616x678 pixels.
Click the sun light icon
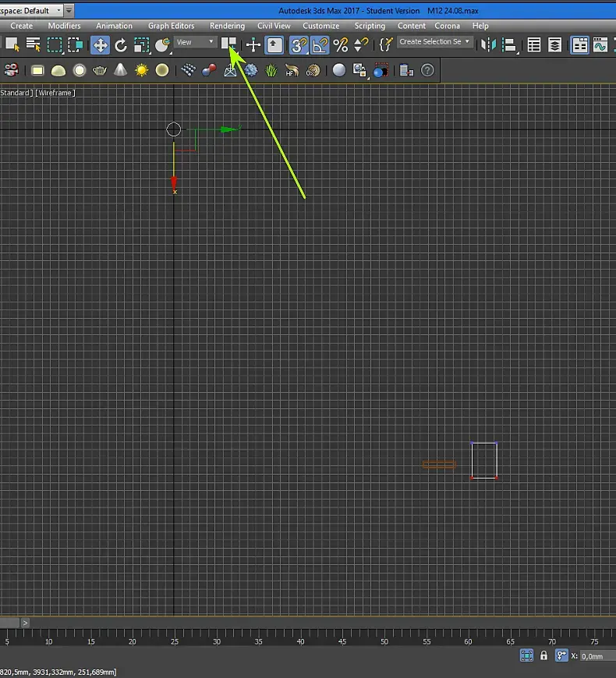pyautogui.click(x=141, y=71)
